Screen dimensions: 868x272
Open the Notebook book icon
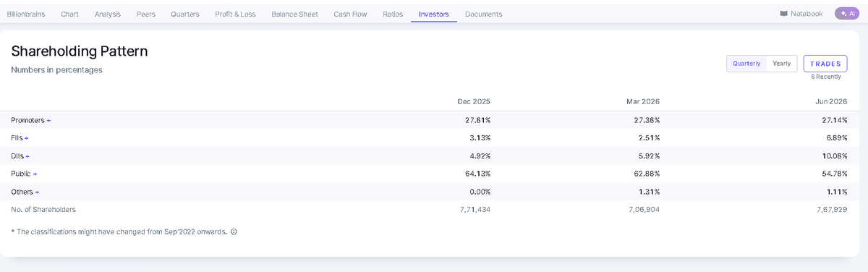[783, 14]
